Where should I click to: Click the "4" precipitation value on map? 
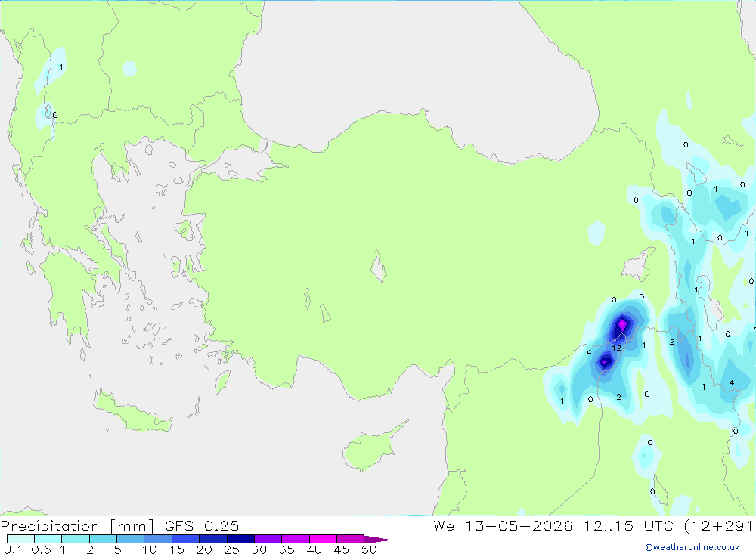tap(731, 383)
